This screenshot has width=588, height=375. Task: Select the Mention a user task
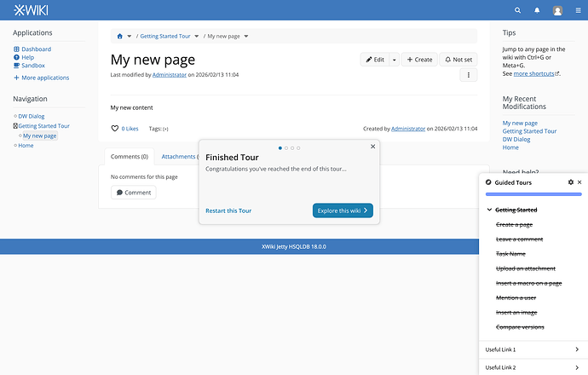point(516,297)
